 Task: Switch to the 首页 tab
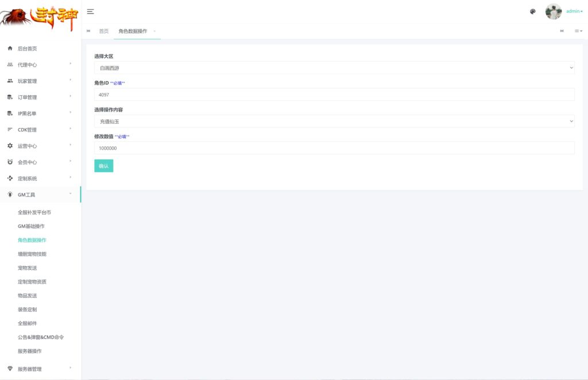click(103, 31)
